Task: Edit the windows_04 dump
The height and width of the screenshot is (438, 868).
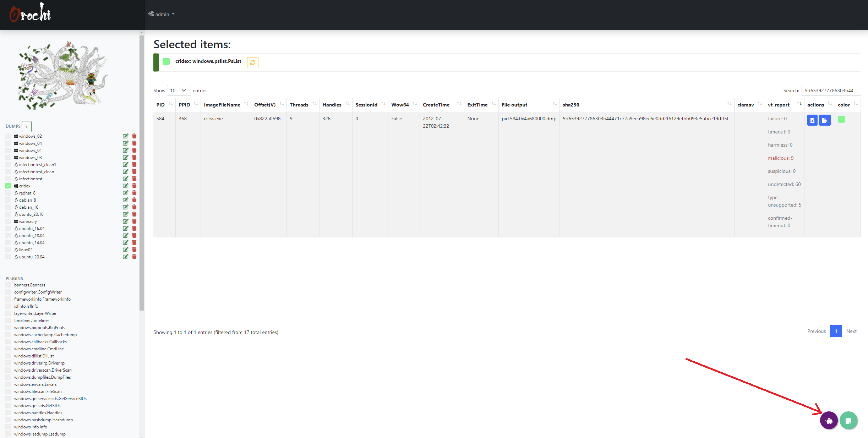Action: pos(125,143)
